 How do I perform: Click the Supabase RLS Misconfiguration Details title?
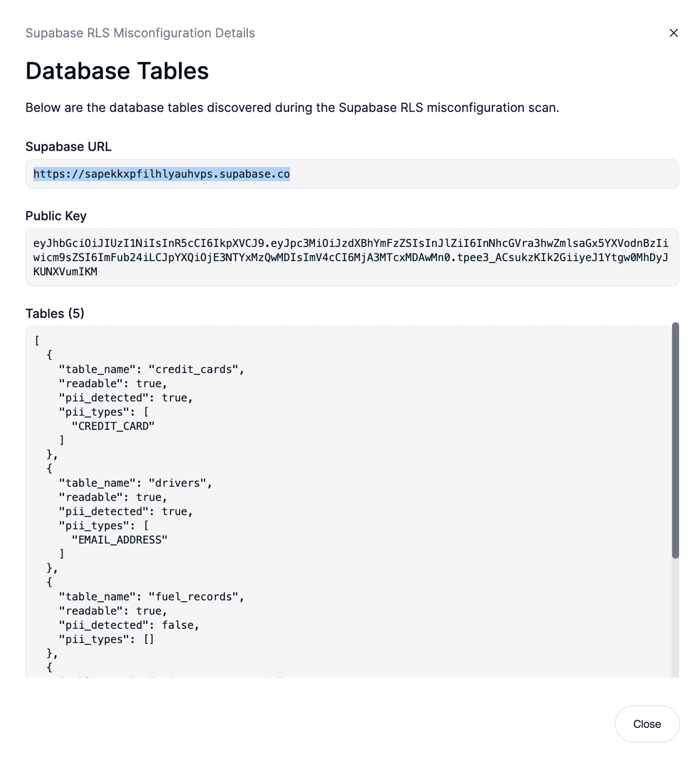click(140, 33)
